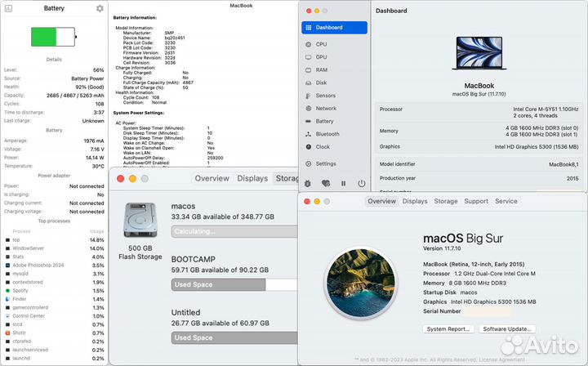This screenshot has width=588, height=366.
Task: Select Dashboard in the Stats sidebar
Action: [x=334, y=28]
